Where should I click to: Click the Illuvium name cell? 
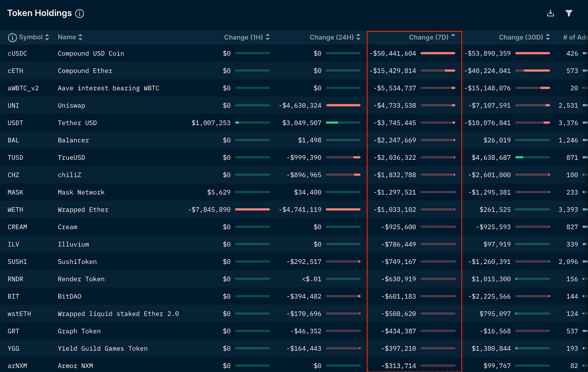pyautogui.click(x=73, y=245)
